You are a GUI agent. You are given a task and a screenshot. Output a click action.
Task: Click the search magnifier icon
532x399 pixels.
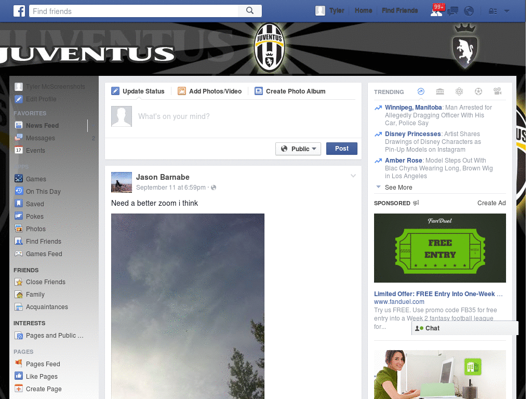(x=250, y=11)
